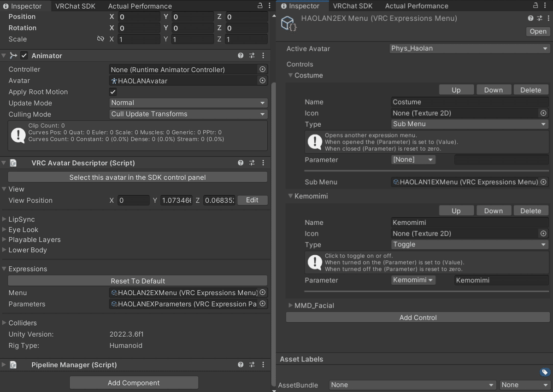
Task: Expand the Playable Layers section
Action: (x=5, y=240)
